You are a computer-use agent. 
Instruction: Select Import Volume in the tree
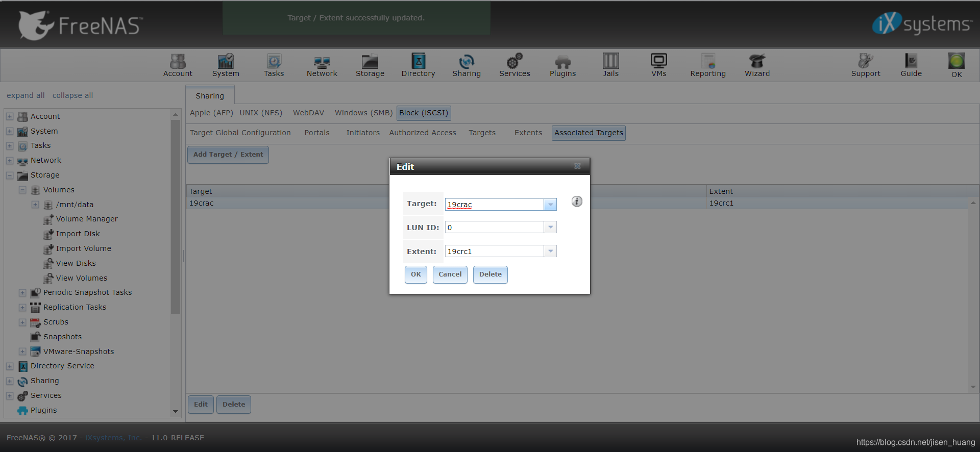pyautogui.click(x=83, y=248)
